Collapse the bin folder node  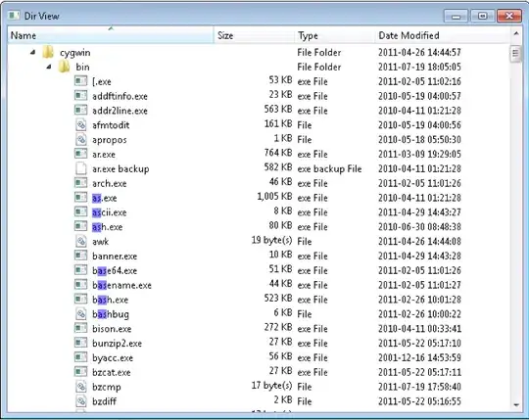click(49, 67)
